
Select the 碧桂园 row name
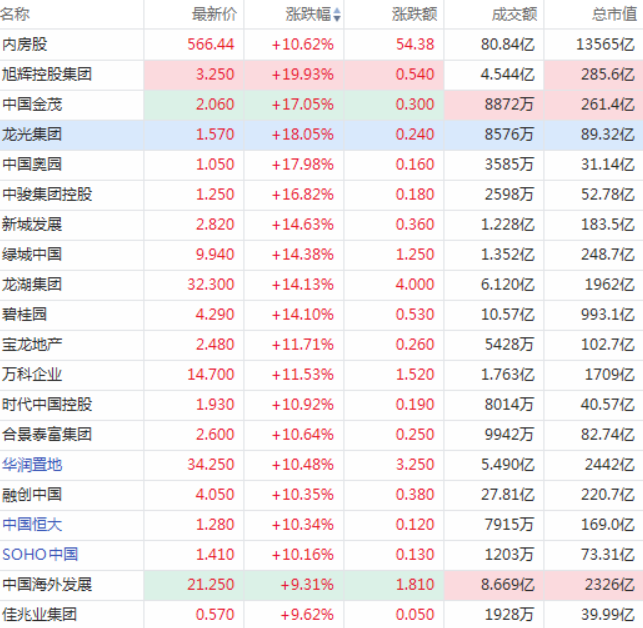pyautogui.click(x=25, y=314)
